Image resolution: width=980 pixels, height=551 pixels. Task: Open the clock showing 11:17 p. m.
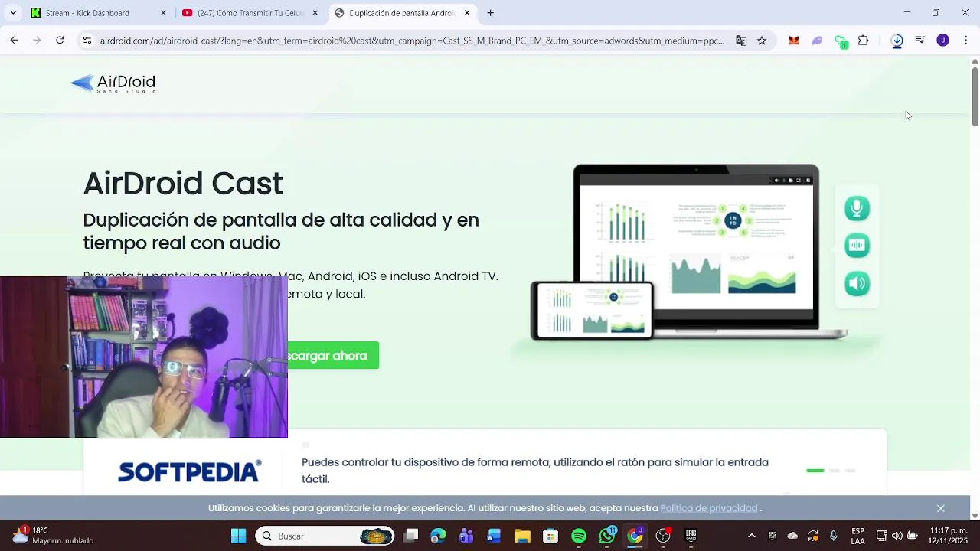(x=949, y=536)
